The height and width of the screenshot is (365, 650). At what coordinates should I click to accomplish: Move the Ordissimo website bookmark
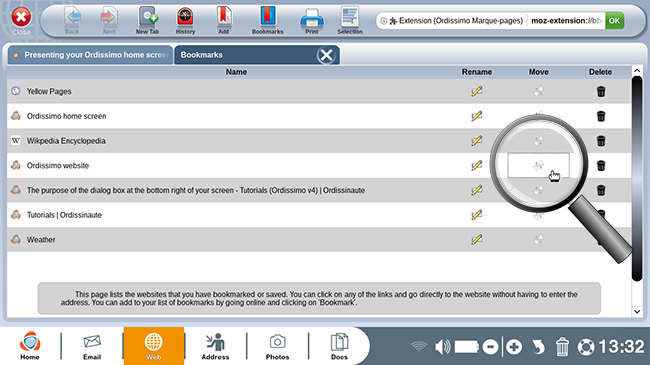538,165
